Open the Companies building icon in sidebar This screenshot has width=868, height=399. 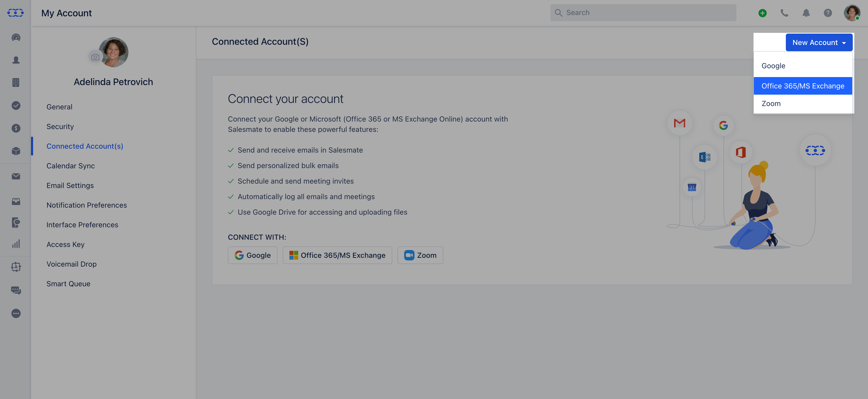(16, 83)
